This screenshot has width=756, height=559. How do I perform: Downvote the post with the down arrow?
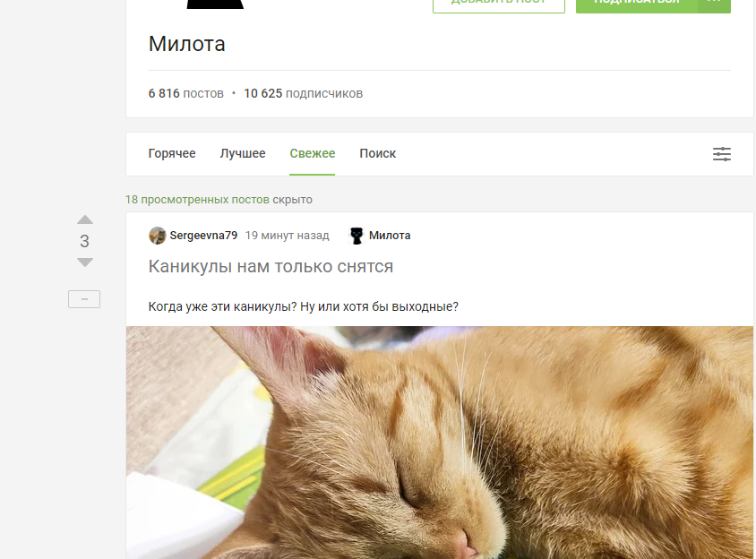[85, 262]
